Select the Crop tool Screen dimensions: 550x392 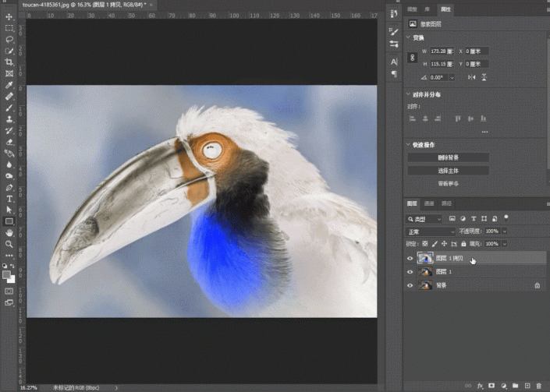tap(9, 62)
